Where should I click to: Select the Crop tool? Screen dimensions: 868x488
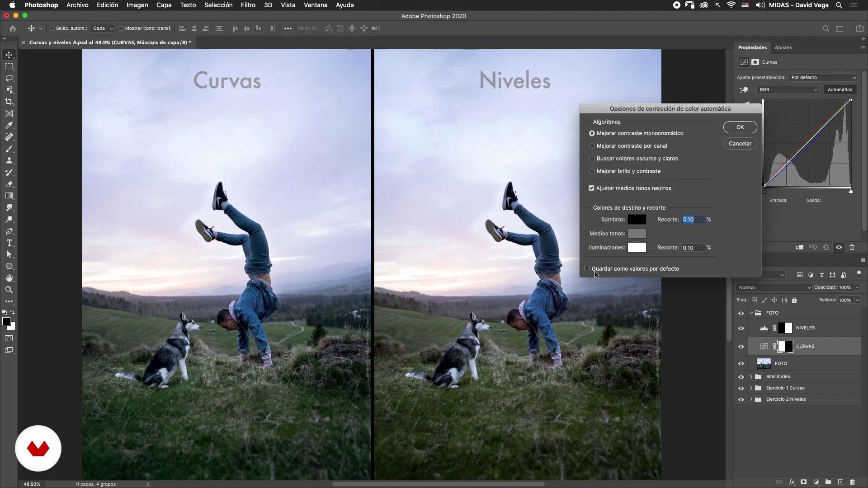coord(9,102)
